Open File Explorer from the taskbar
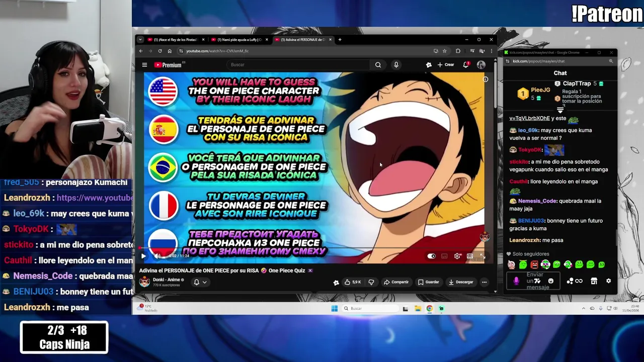The image size is (644, 362). coord(418,309)
